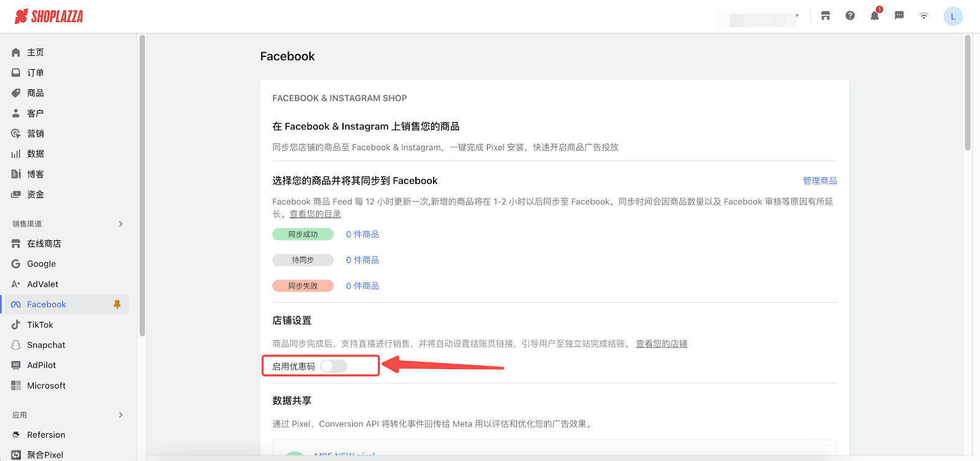Click the 查看您的店铺 link
The width and height of the screenshot is (980, 461).
coord(661,344)
